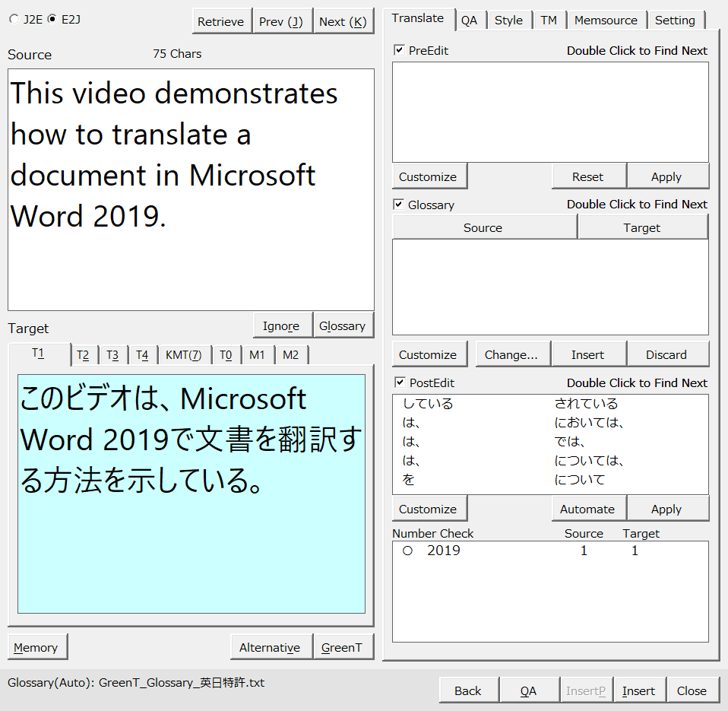Switch to the QA tab

469,21
